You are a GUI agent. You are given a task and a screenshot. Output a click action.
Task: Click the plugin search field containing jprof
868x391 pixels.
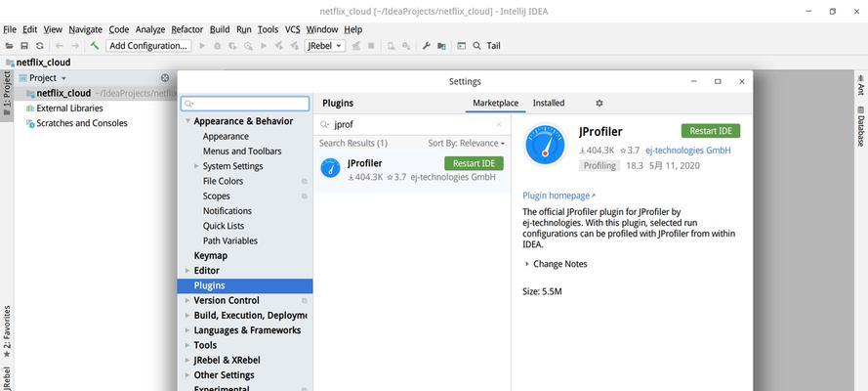click(412, 124)
